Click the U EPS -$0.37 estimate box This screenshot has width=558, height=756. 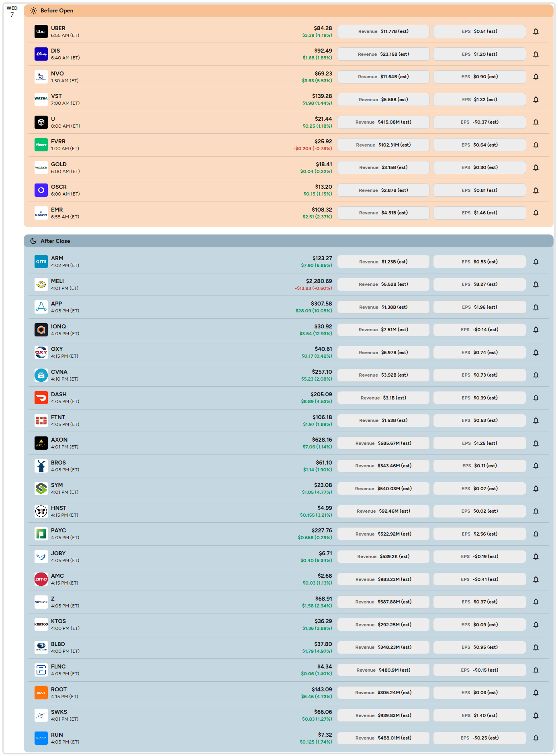(x=480, y=122)
